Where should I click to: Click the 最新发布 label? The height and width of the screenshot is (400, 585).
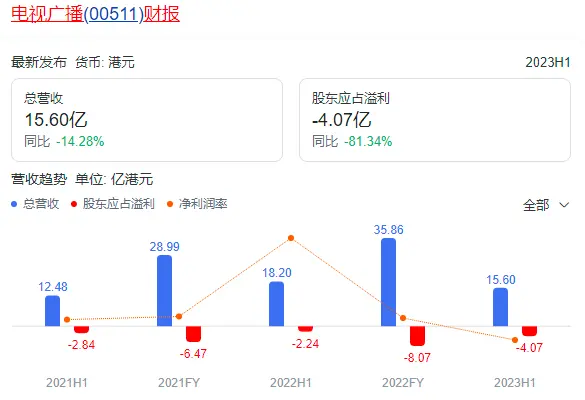pyautogui.click(x=39, y=62)
